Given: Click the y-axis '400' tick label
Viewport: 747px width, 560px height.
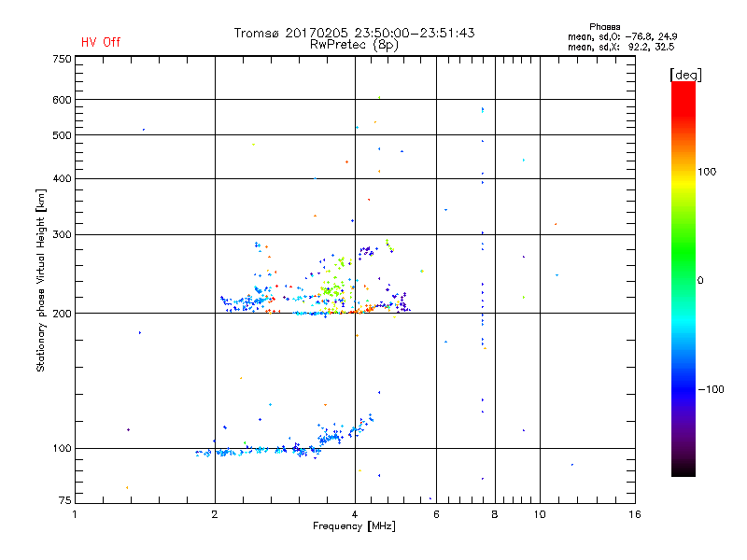Looking at the screenshot, I should click(x=63, y=178).
